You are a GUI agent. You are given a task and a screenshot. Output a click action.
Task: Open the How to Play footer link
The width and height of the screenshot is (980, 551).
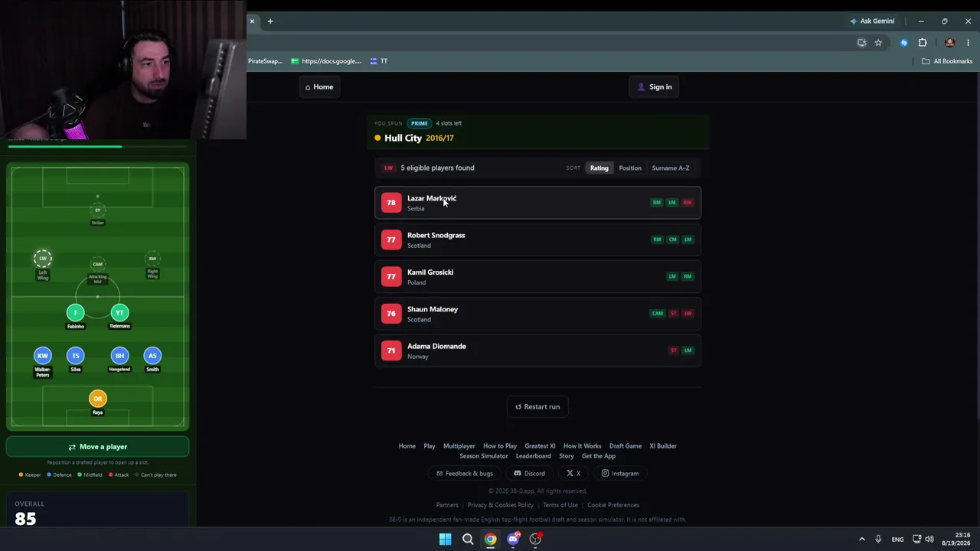click(500, 446)
